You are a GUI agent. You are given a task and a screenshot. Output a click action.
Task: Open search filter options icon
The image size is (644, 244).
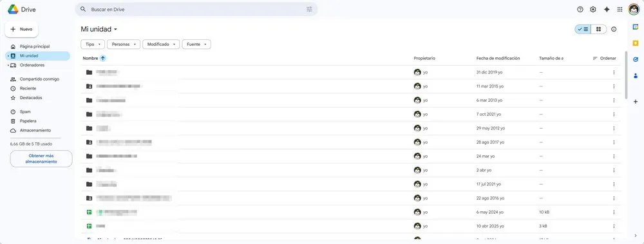tap(309, 9)
